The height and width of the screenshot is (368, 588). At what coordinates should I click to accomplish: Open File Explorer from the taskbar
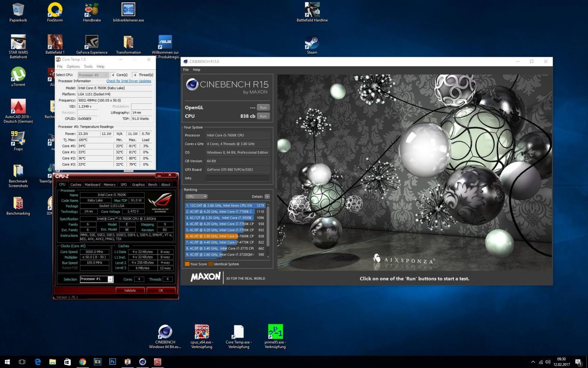point(53,362)
